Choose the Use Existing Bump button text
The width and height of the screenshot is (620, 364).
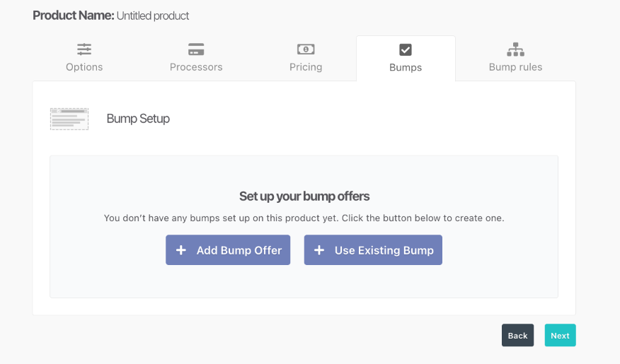[384, 250]
